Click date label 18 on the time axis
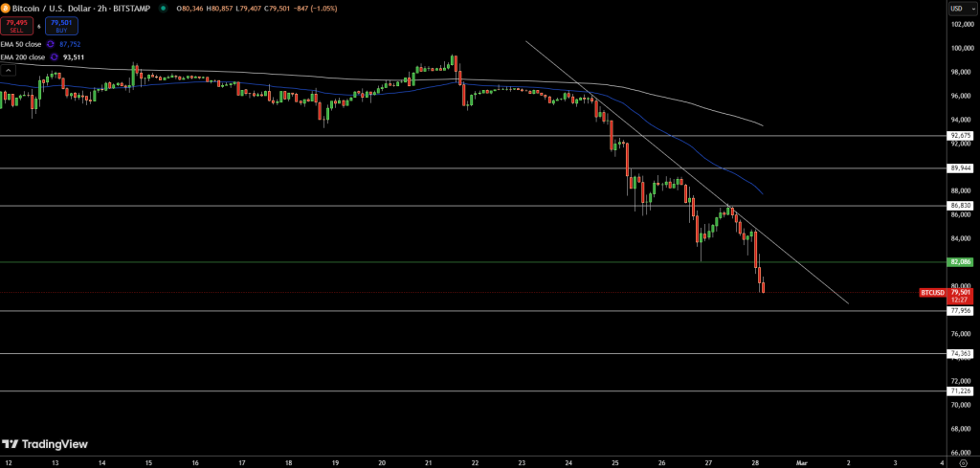Viewport: 980px width, 468px height. (288, 463)
